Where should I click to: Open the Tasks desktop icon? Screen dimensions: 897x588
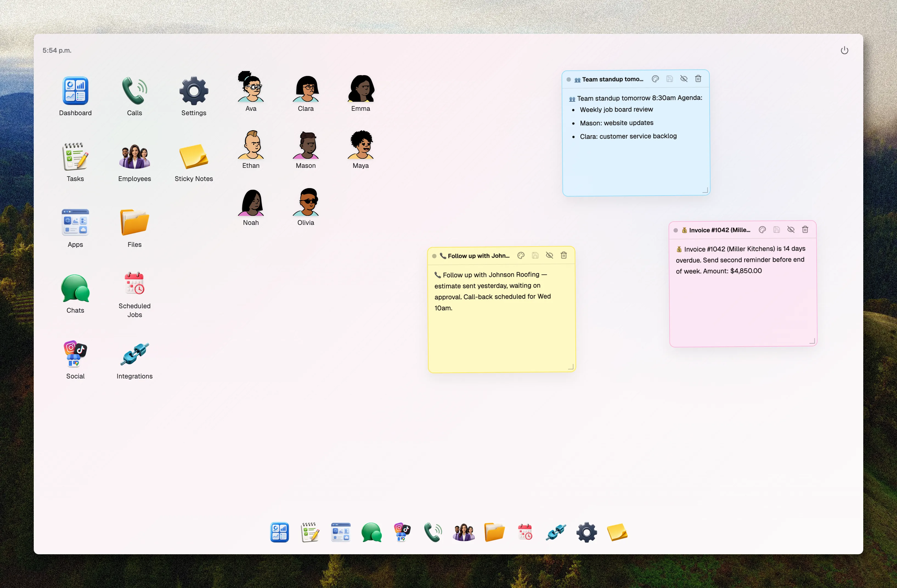75,157
